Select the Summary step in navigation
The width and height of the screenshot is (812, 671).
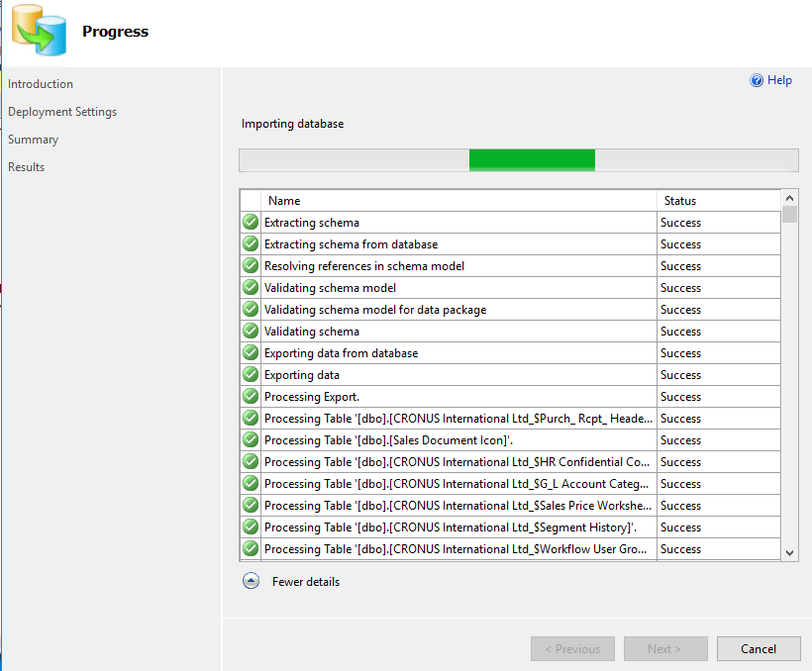(34, 140)
